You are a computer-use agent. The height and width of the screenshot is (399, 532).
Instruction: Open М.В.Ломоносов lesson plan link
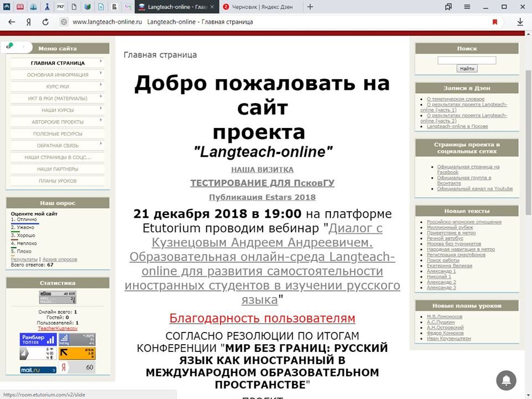pyautogui.click(x=444, y=316)
